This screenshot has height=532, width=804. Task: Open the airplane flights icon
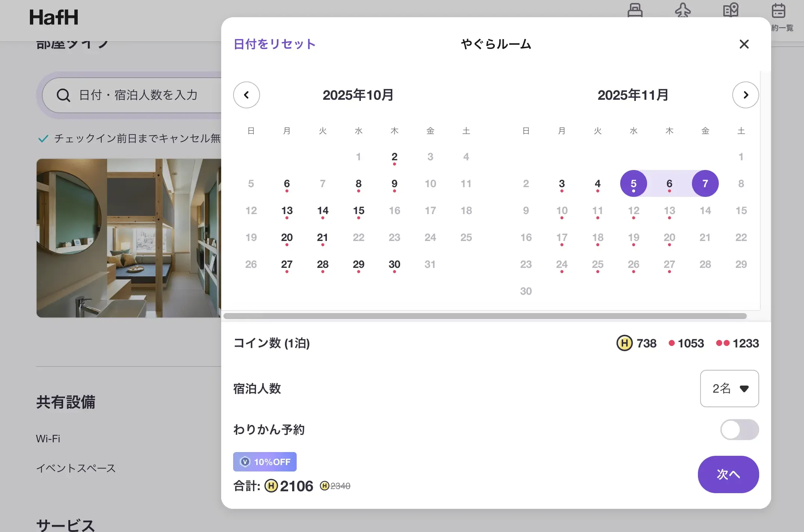click(683, 10)
